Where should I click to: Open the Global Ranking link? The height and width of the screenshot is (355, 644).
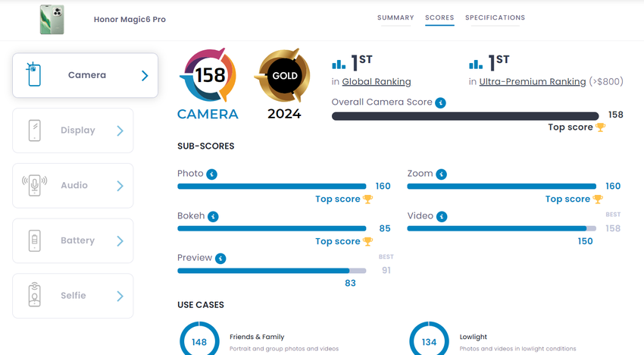377,81
